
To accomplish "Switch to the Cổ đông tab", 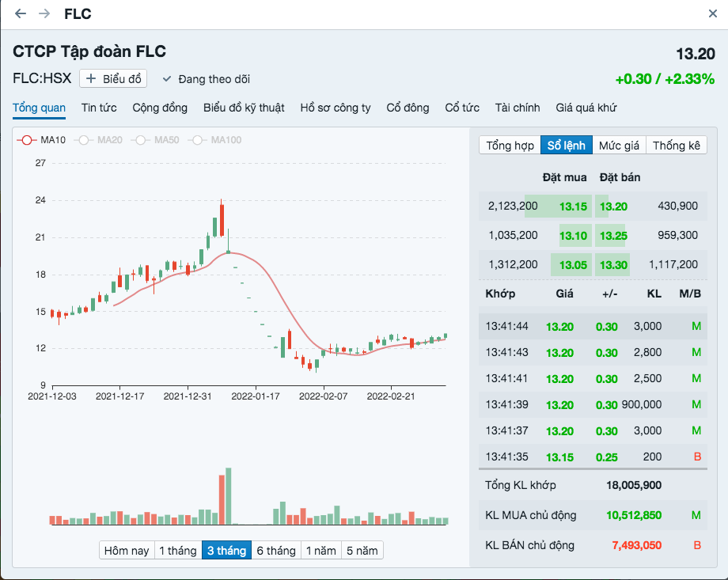I will 408,108.
